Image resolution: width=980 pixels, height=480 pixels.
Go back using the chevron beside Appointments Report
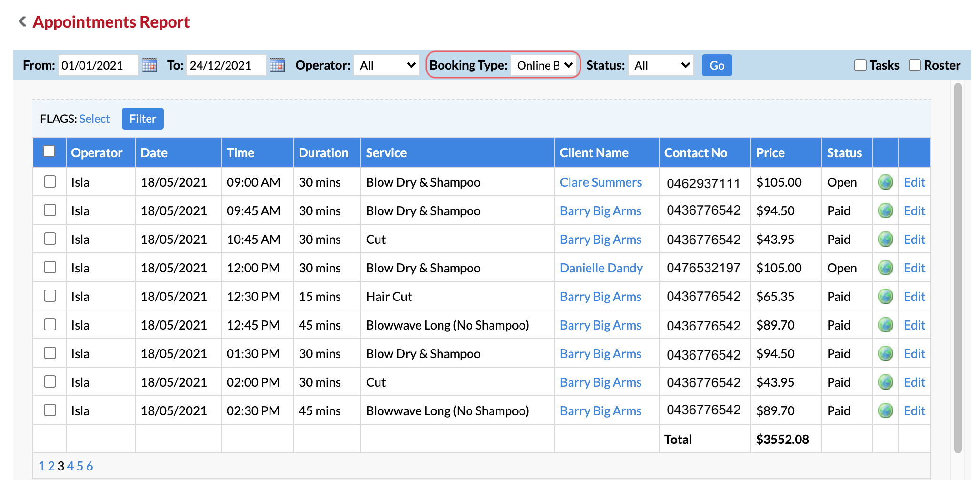coord(22,21)
